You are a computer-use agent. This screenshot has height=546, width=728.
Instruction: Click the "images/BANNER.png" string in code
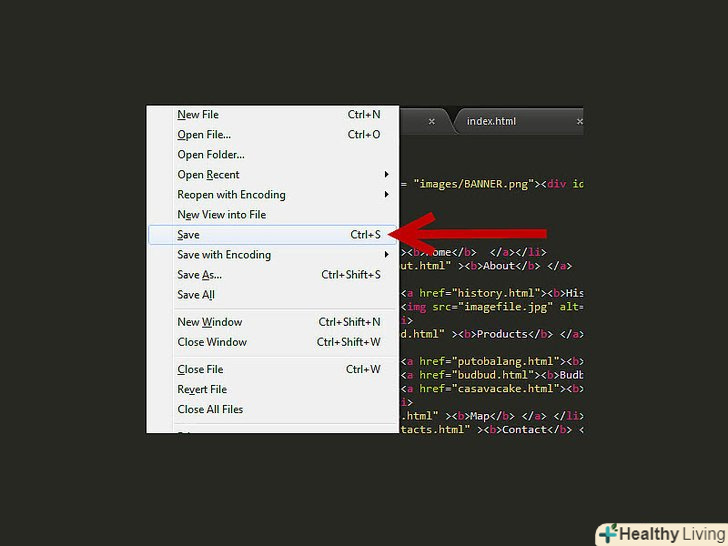coord(474,184)
